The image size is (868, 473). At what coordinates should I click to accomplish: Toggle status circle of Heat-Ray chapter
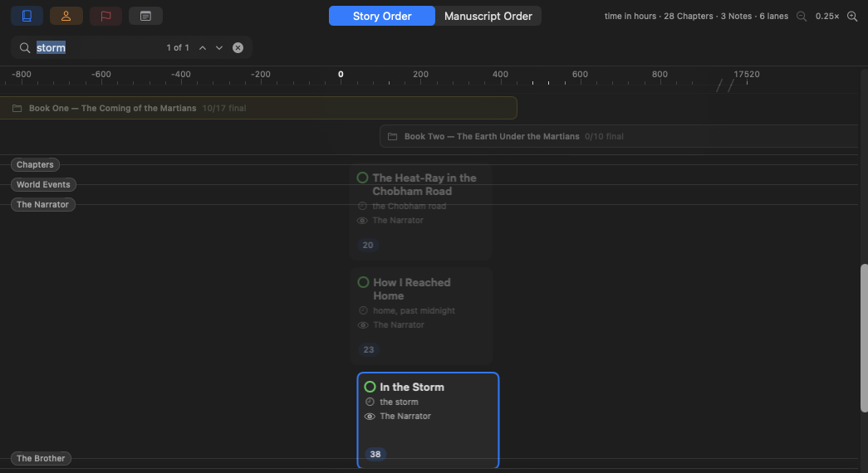tap(362, 178)
